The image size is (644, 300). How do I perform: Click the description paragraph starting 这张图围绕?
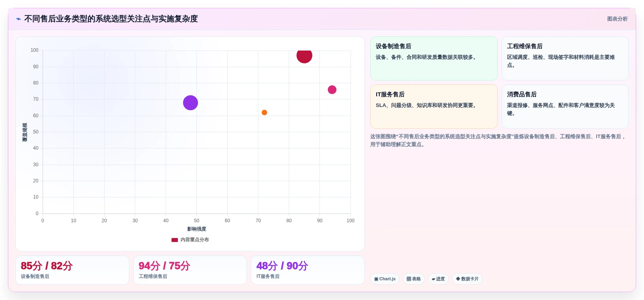pos(498,141)
